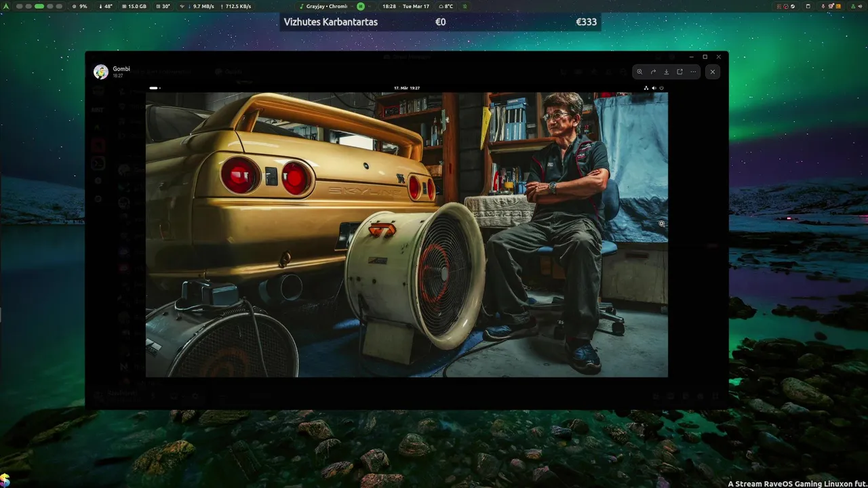
Task: Click the orange tray icon beside microphone
Action: (x=838, y=6)
